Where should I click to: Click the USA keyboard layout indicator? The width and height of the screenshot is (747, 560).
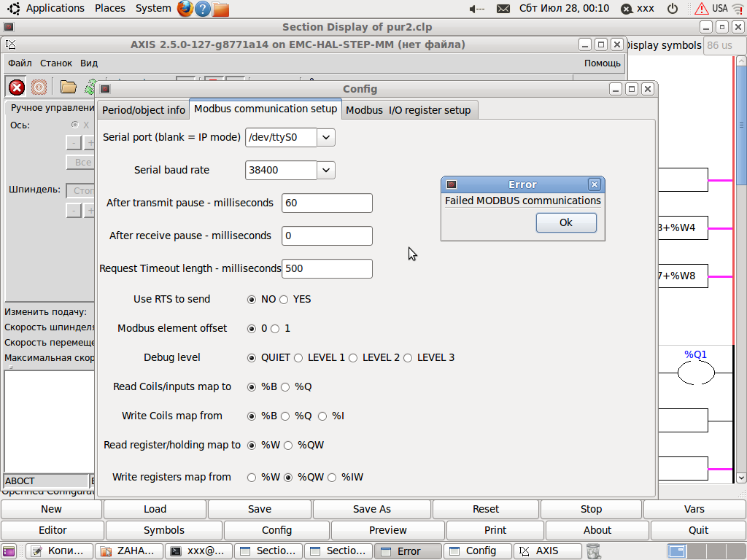tap(720, 9)
